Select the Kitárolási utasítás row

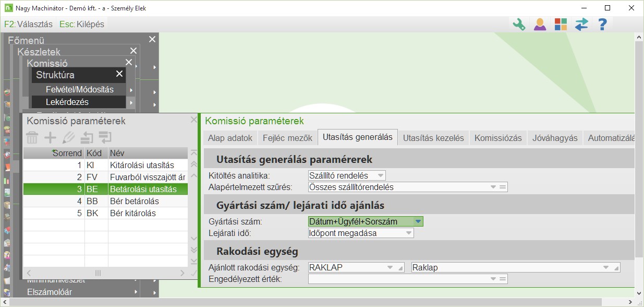pyautogui.click(x=105, y=165)
